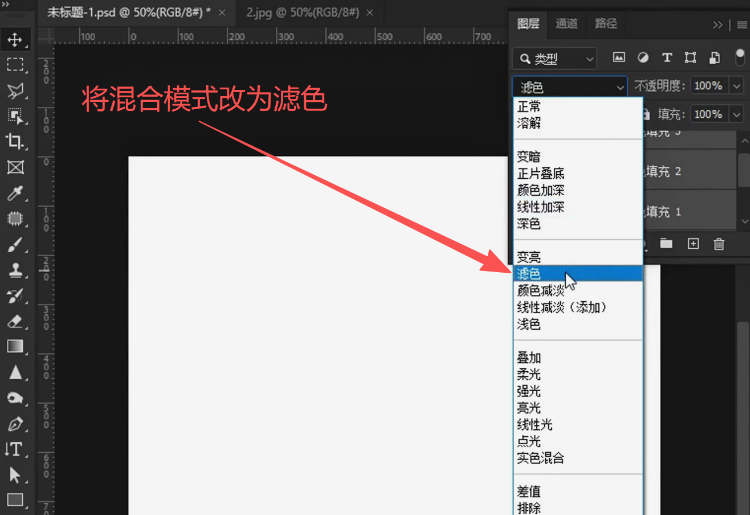This screenshot has height=515, width=750.
Task: Select the Spot Healing Brush tool
Action: click(x=15, y=219)
